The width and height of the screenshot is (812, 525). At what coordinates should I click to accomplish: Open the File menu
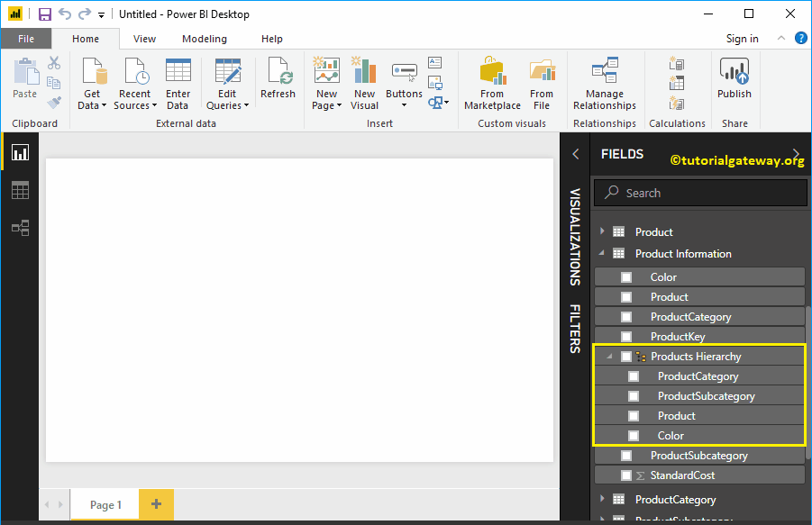click(x=26, y=39)
